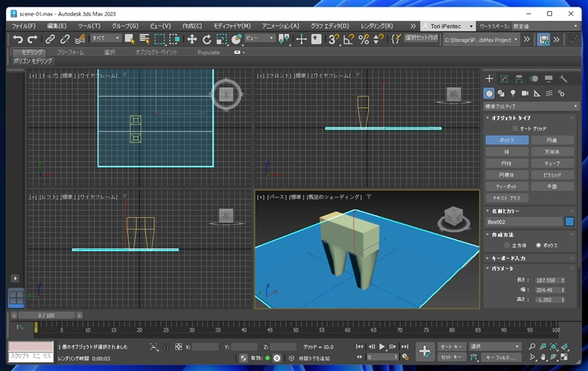The height and width of the screenshot is (371, 588).
Task: Open the すべて selection filter dropdown
Action: click(x=106, y=38)
